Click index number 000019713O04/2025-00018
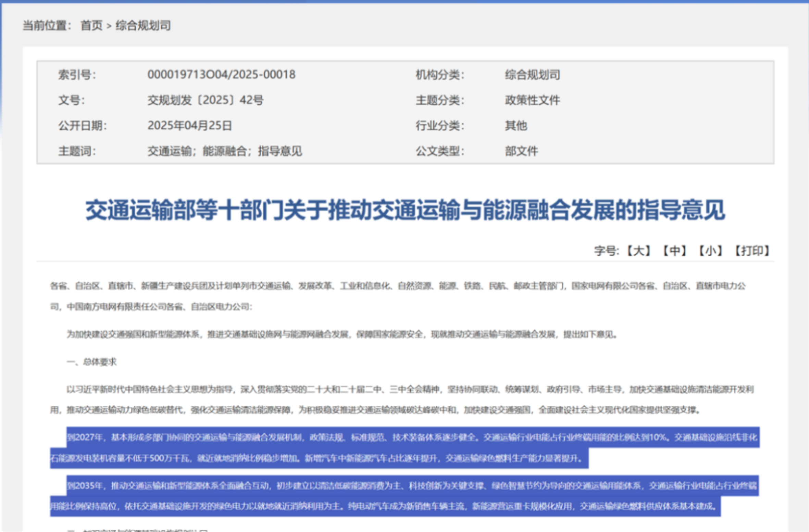Screen dimensions: 809x532 [221, 75]
